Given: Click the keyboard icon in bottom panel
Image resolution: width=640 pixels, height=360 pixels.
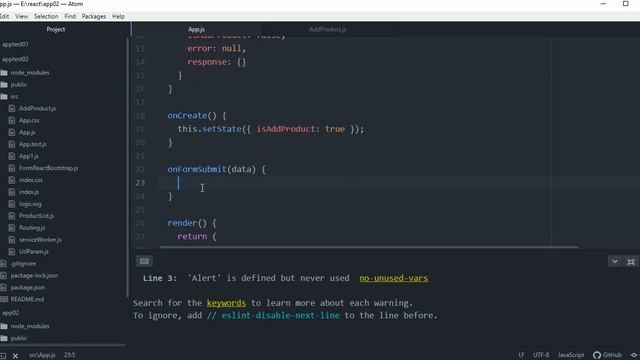Looking at the screenshot, I should pos(144,261).
